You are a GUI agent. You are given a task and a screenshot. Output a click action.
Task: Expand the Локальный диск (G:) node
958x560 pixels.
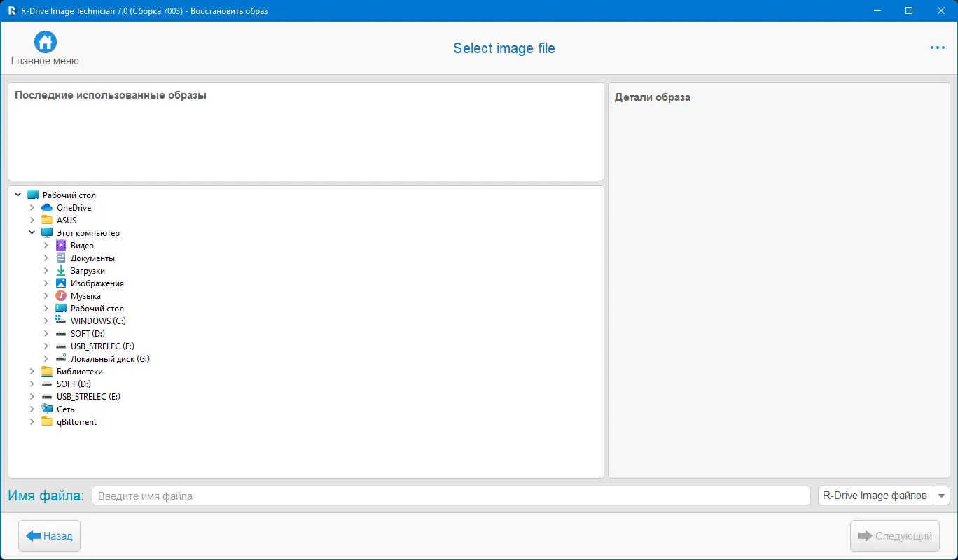pos(46,359)
